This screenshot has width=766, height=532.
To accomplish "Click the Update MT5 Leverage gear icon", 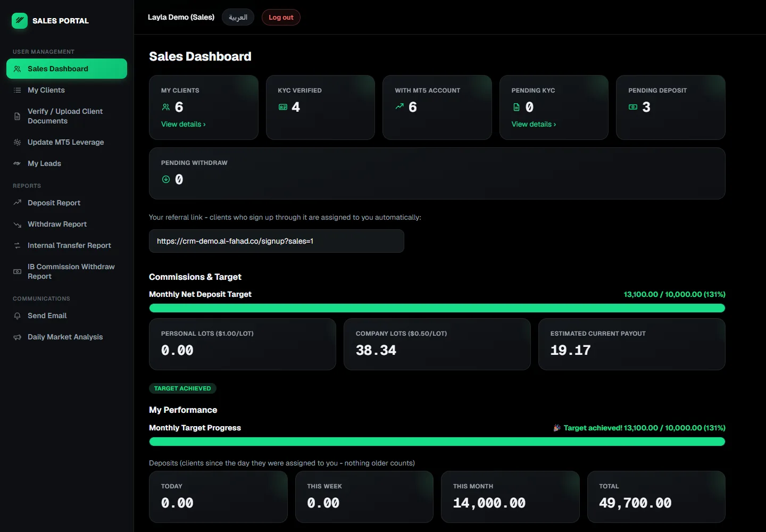I will click(x=17, y=142).
